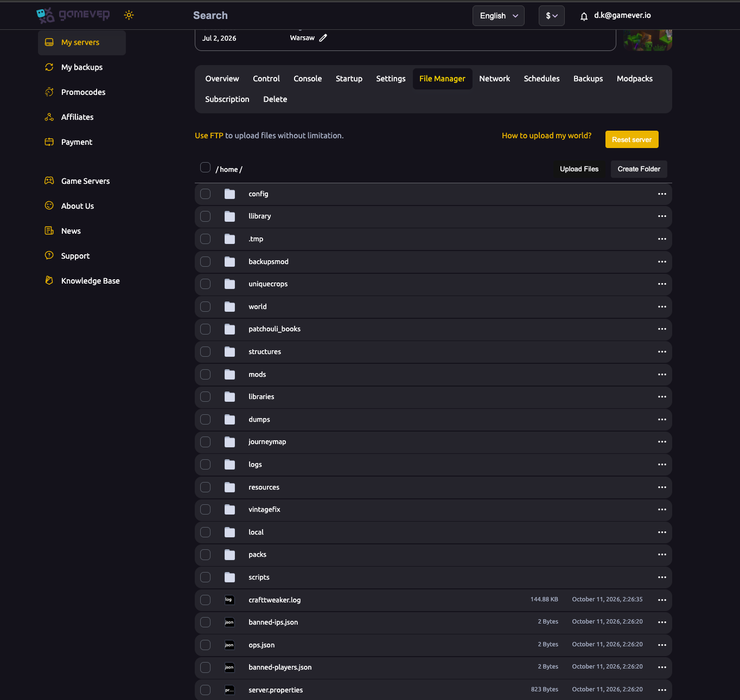Viewport: 740px width, 700px height.
Task: Click the server.properties file icon
Action: 229,690
